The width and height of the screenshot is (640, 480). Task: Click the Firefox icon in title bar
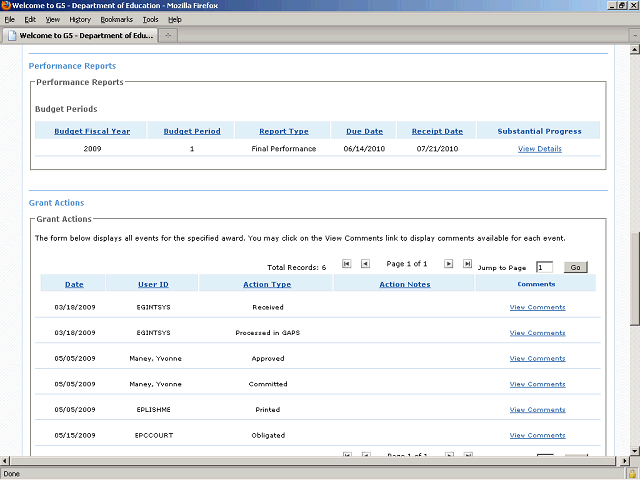[x=6, y=6]
